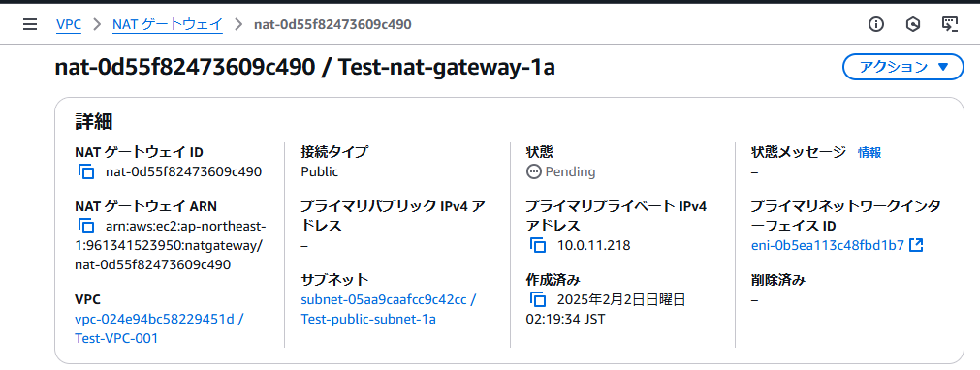Click the monitor-shaped icon in header
The height and width of the screenshot is (370, 980).
pyautogui.click(x=949, y=24)
